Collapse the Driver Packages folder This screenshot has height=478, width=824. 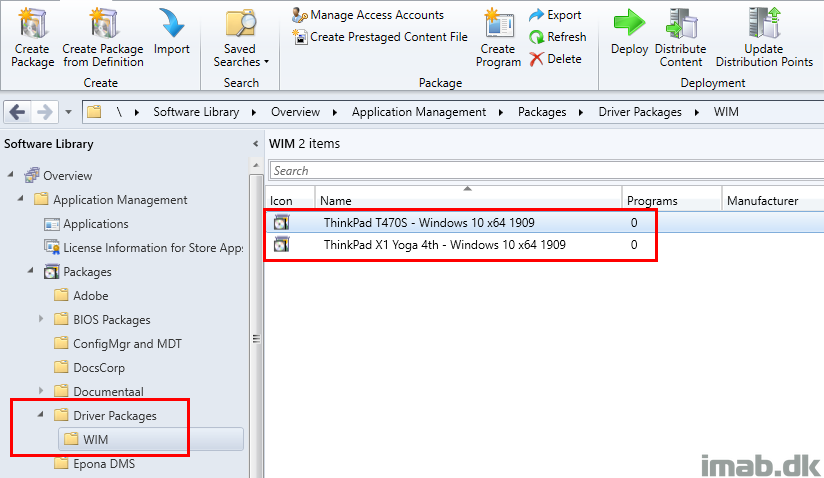coord(41,414)
